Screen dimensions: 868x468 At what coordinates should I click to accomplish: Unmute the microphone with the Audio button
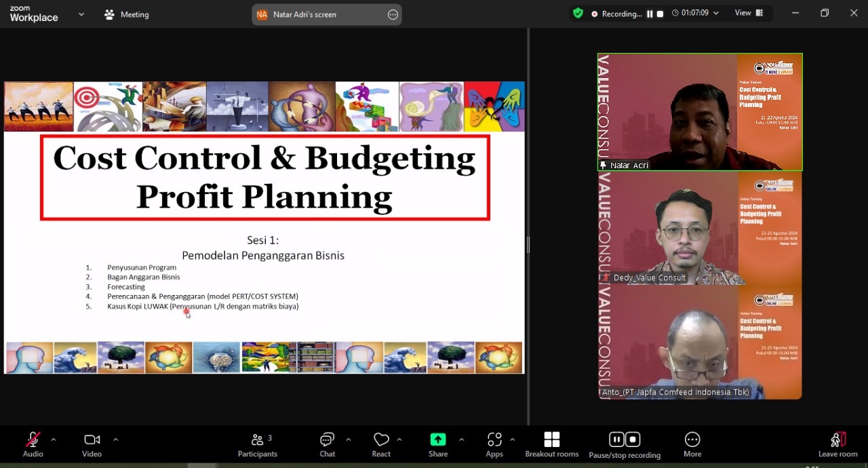pyautogui.click(x=33, y=444)
